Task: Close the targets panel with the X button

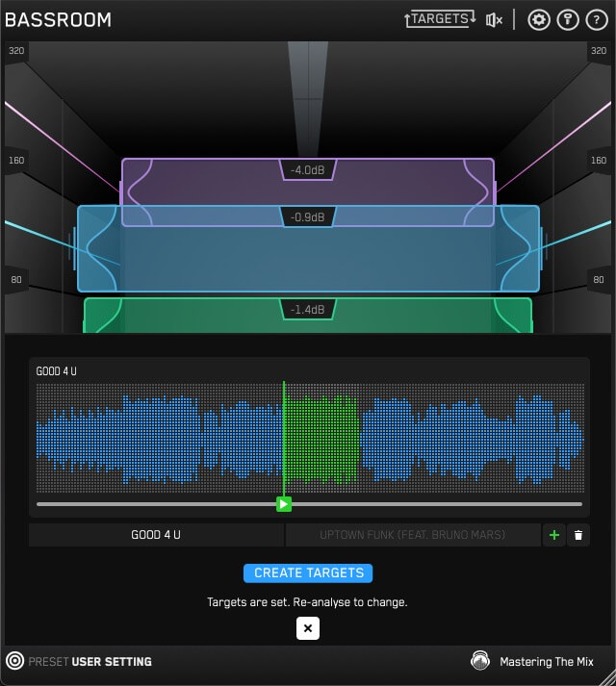Action: tap(308, 628)
